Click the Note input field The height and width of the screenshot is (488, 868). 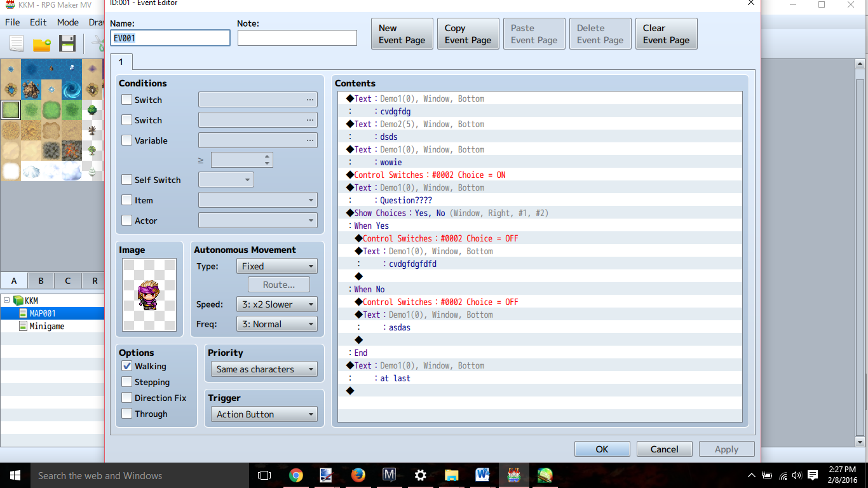click(x=297, y=38)
